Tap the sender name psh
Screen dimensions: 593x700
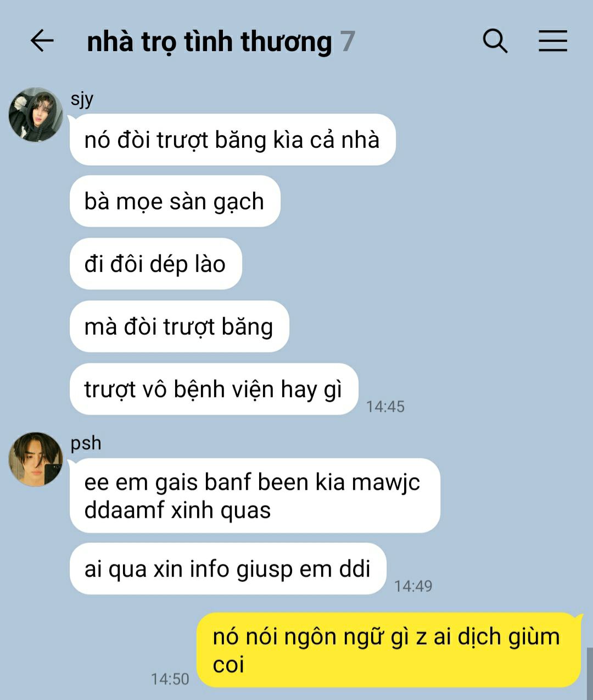(x=86, y=443)
